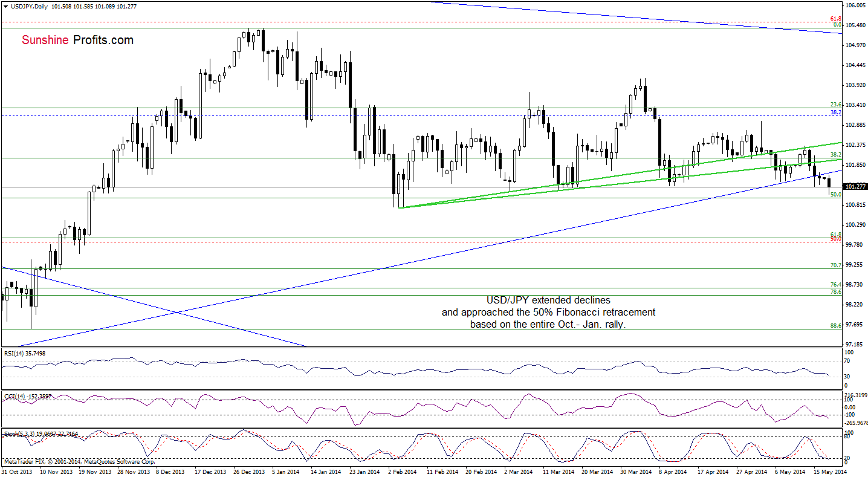Click the -265.9678 CCI scale value
The width and height of the screenshot is (868, 477).
pyautogui.click(x=856, y=423)
